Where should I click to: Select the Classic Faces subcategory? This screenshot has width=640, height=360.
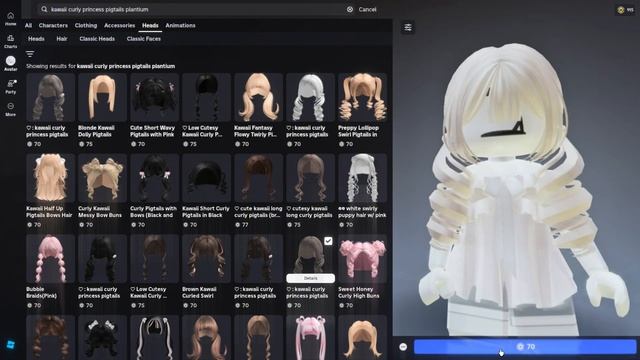[x=144, y=39]
